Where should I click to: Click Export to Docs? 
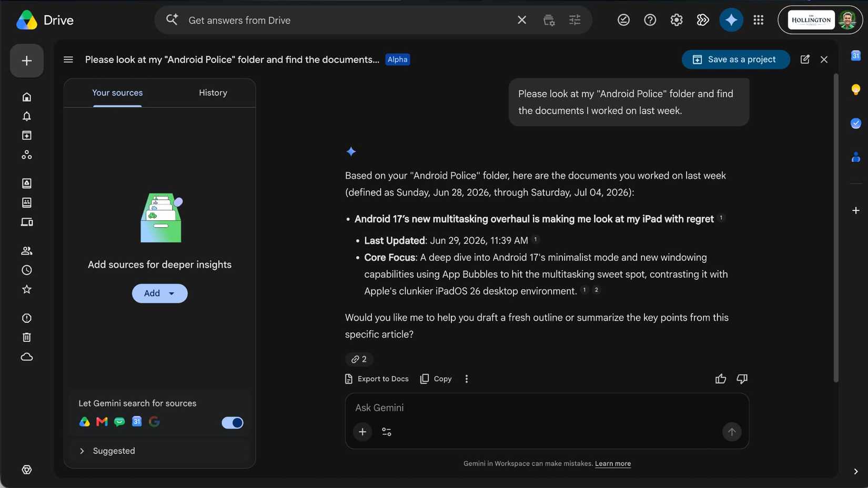[377, 379]
